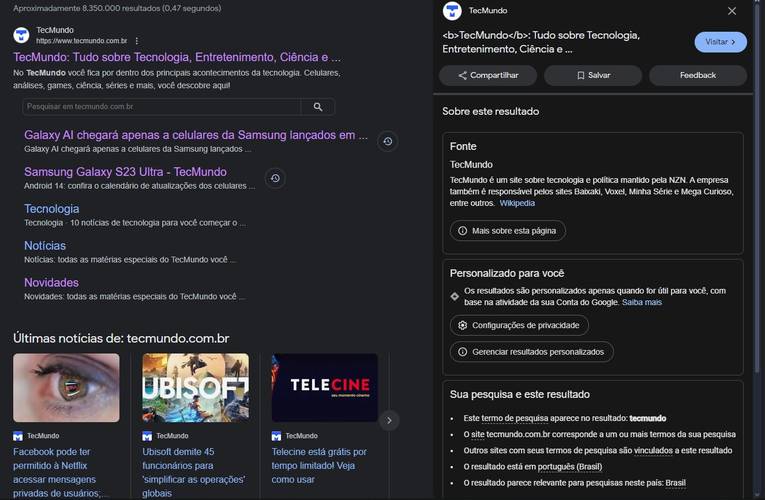Click the TecMundo logo in side panel header
The height and width of the screenshot is (500, 765).
[452, 11]
